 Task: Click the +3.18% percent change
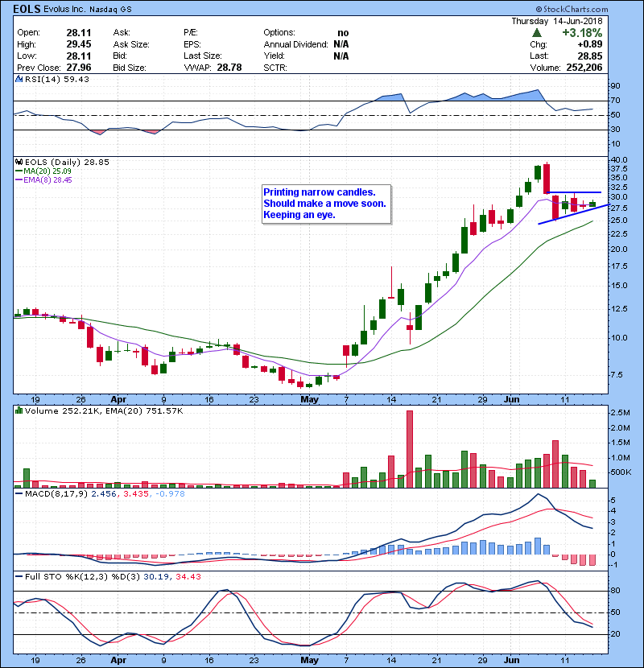click(582, 33)
